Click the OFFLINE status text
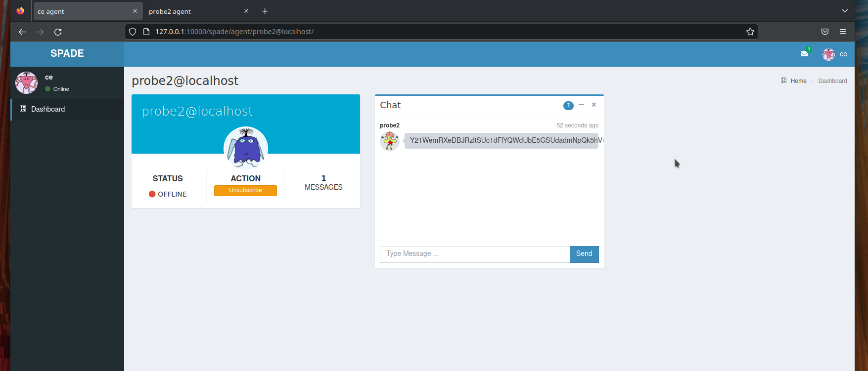The image size is (868, 371). click(x=172, y=194)
